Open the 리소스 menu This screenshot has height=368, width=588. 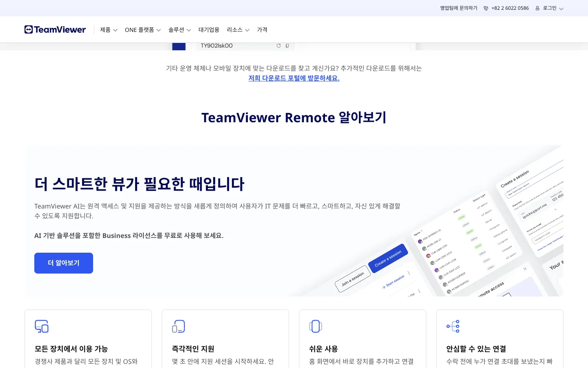(x=234, y=30)
